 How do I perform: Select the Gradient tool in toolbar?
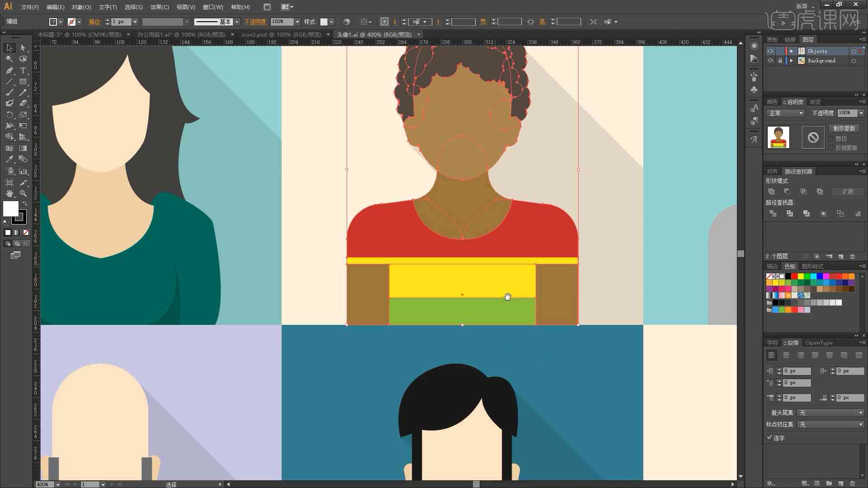pyautogui.click(x=23, y=147)
